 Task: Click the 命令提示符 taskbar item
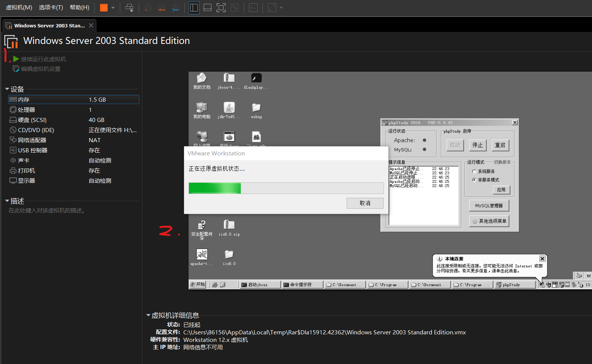pyautogui.click(x=302, y=285)
